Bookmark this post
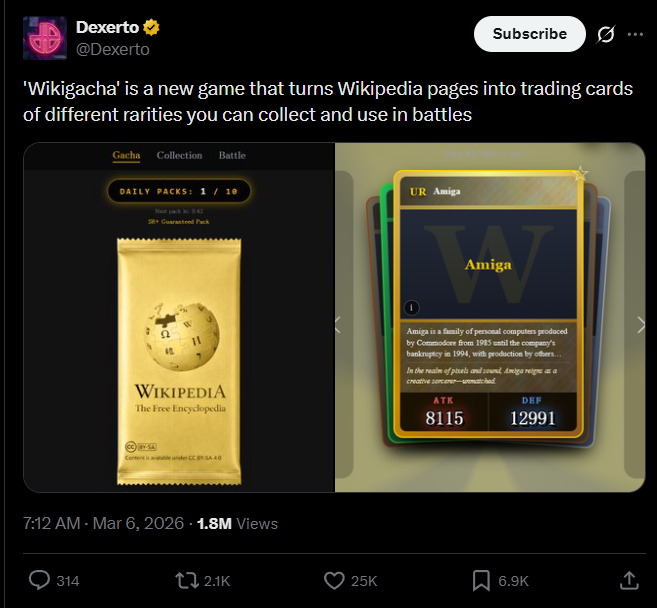 tap(481, 581)
